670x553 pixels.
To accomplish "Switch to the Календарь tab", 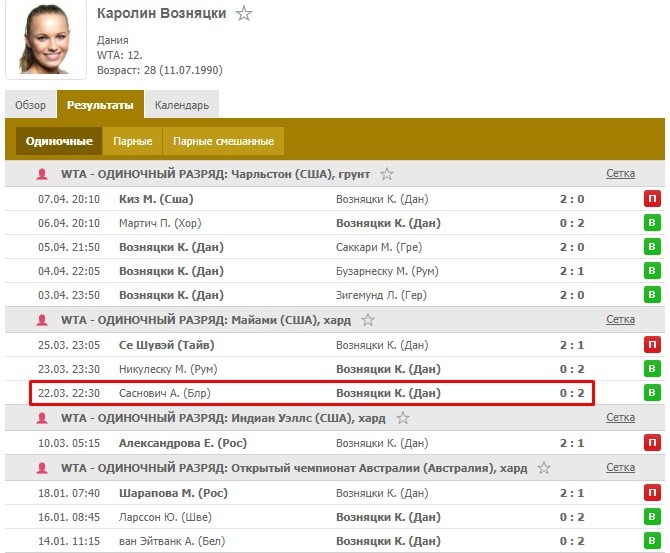I will point(181,105).
